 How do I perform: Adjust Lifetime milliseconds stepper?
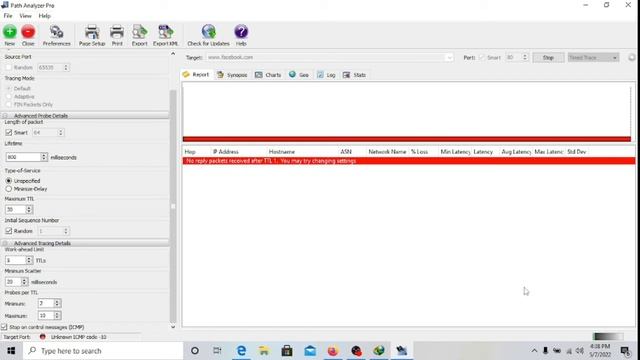click(44, 157)
